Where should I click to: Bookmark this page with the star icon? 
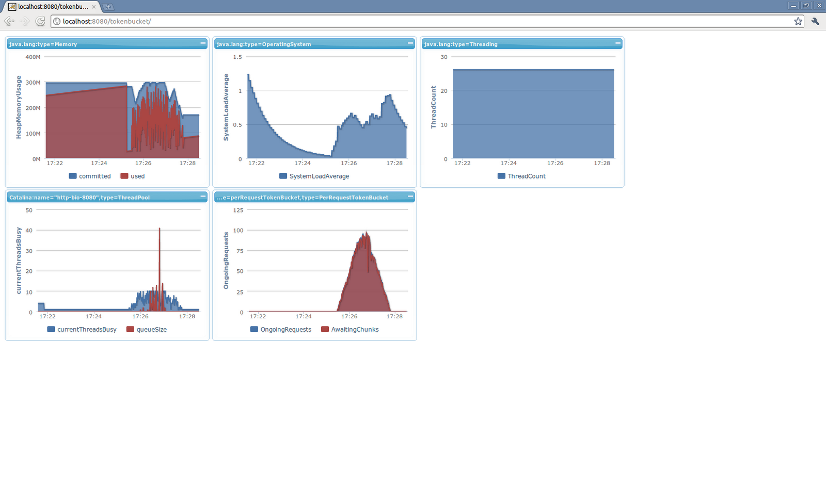tap(798, 21)
